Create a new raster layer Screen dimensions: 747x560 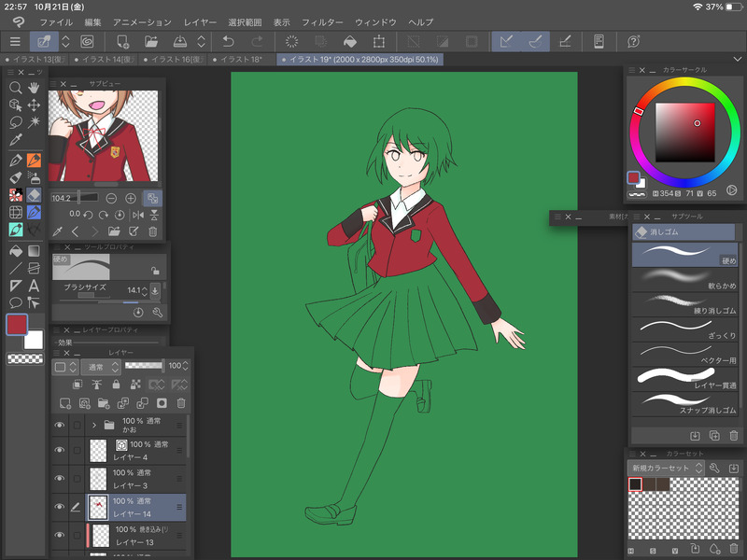pos(64,403)
